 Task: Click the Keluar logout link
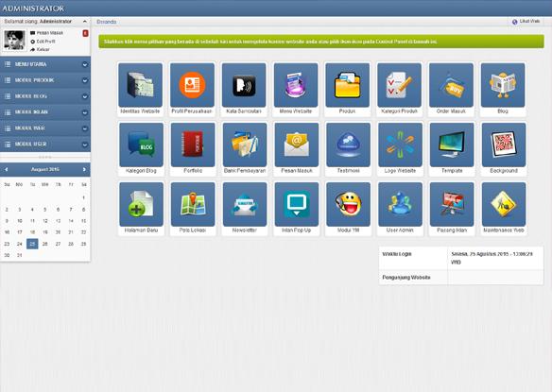point(43,50)
